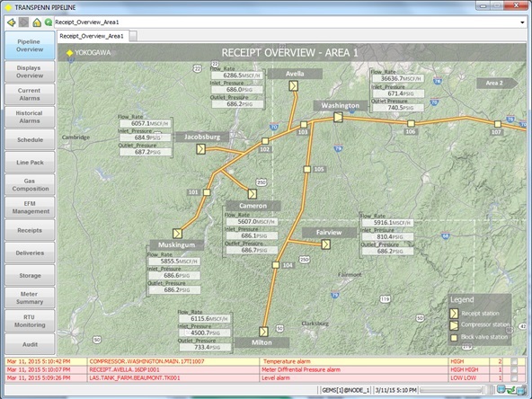This screenshot has height=399, width=532.
Task: Select the Washington compressor station icon
Action: pos(338,118)
